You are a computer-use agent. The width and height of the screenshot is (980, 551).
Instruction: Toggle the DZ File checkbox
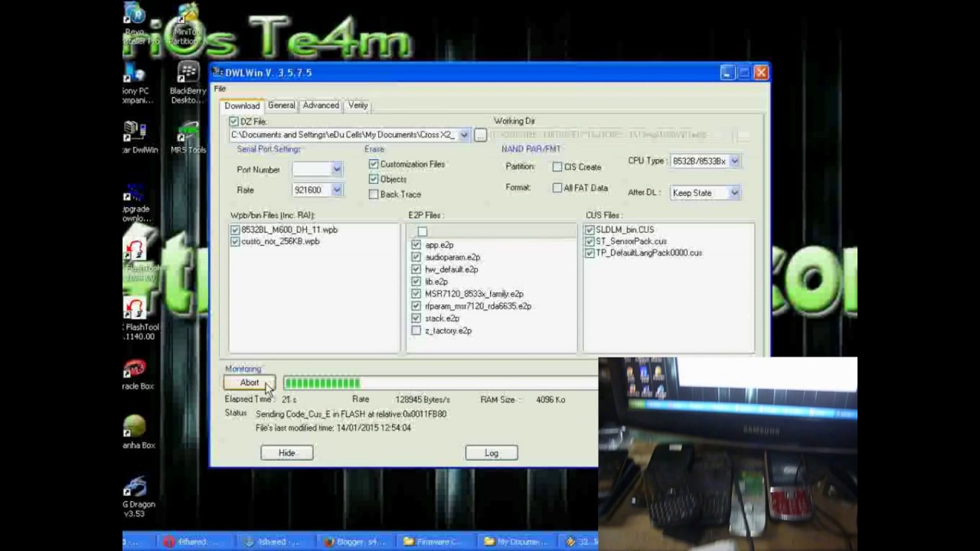pyautogui.click(x=234, y=122)
